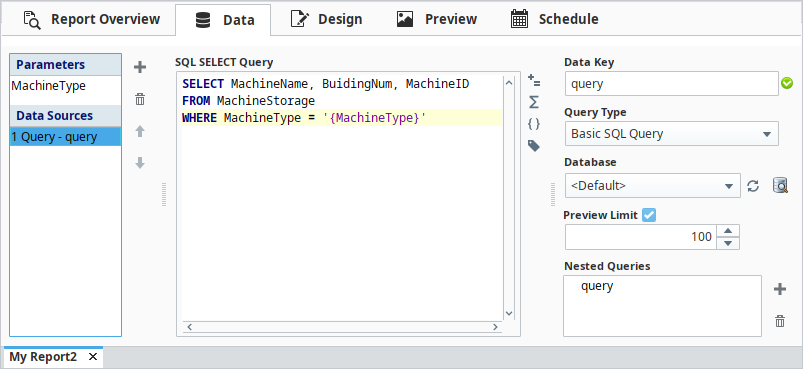Screen dimensions: 803x369
Task: Switch to the Design tab
Action: [x=326, y=19]
